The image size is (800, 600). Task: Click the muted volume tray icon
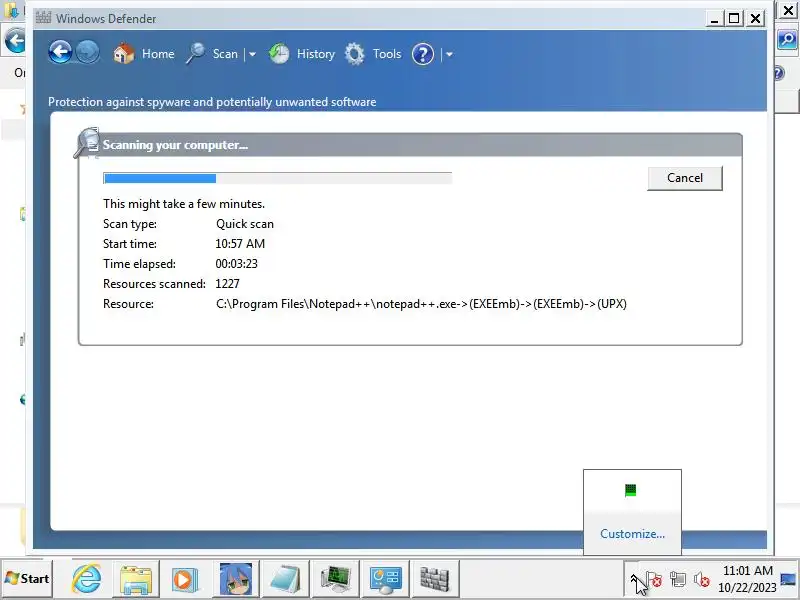tap(702, 580)
